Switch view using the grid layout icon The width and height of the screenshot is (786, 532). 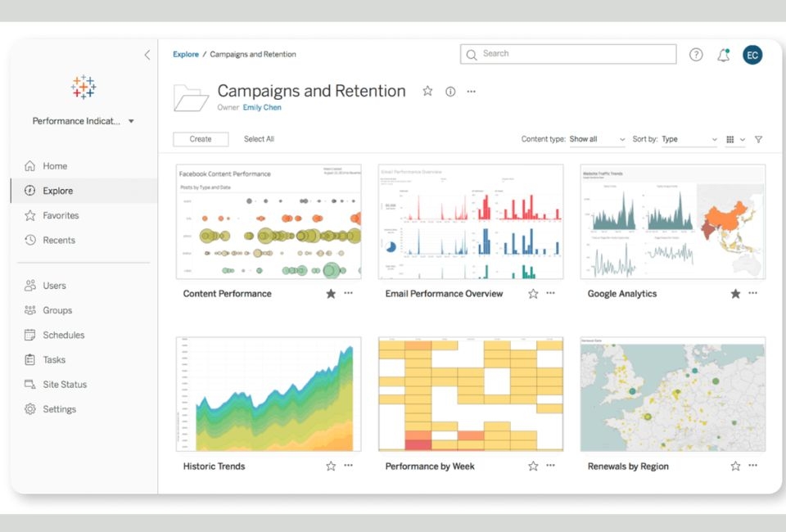[730, 139]
